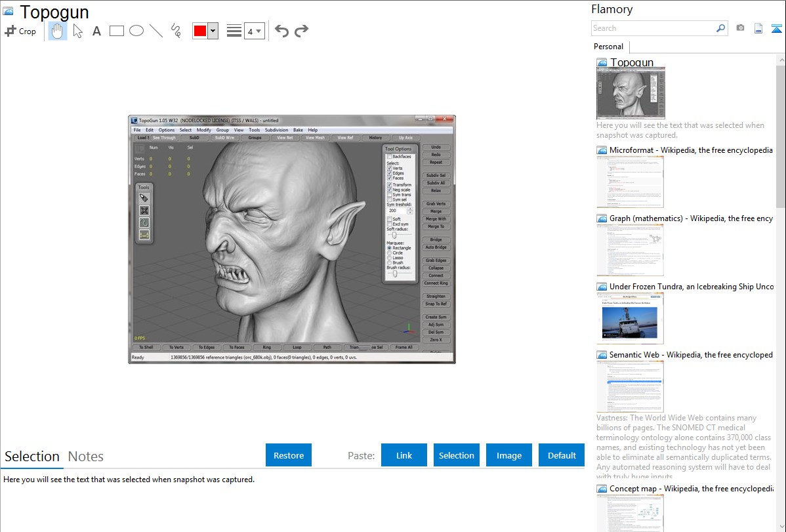
Task: Choose the arrow pointer tool
Action: point(77,31)
